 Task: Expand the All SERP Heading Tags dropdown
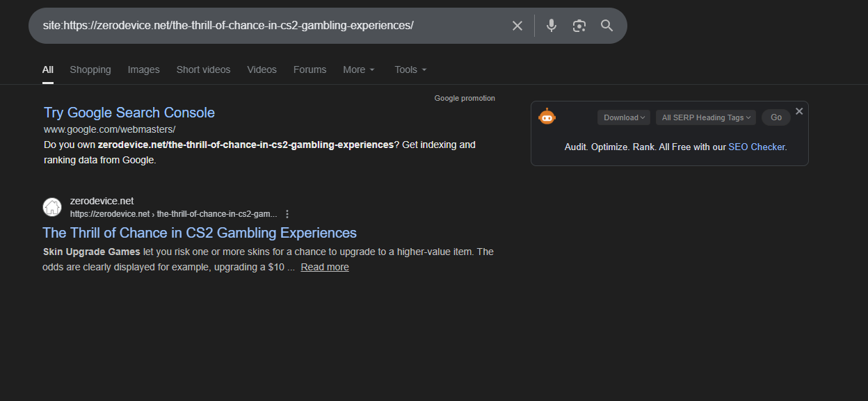pyautogui.click(x=706, y=117)
